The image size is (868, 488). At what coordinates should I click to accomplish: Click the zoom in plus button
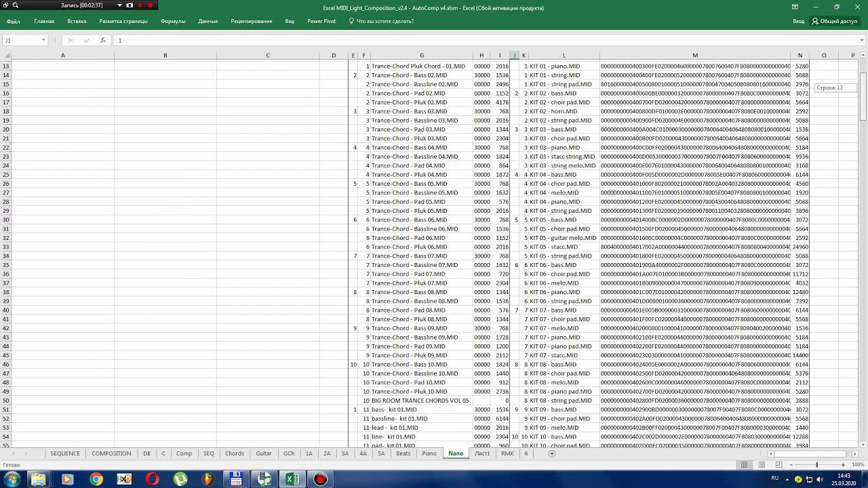[843, 465]
